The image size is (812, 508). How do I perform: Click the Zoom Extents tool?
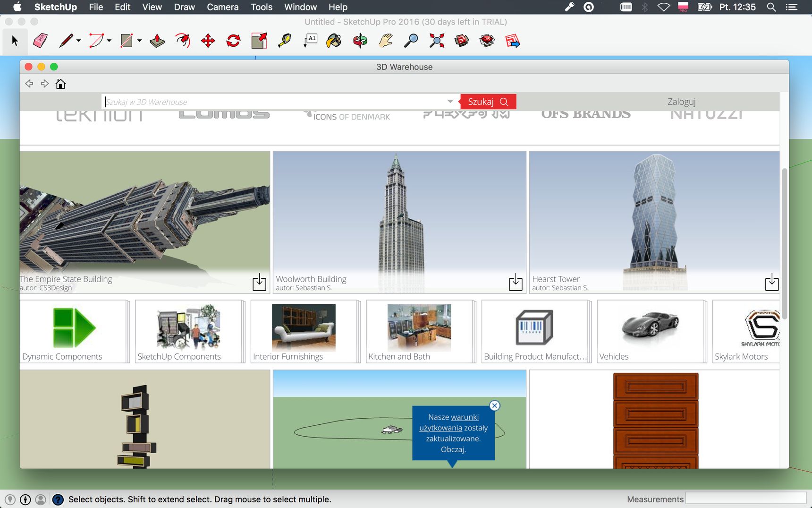pyautogui.click(x=437, y=41)
